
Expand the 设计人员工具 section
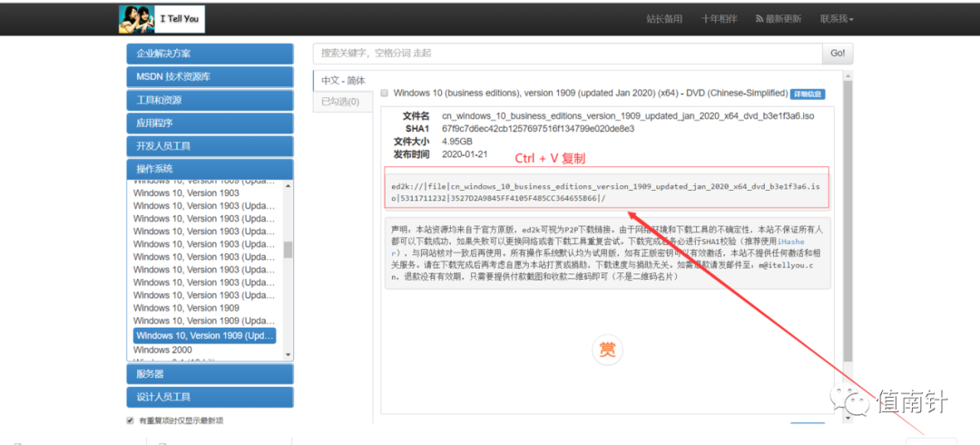coord(210,397)
